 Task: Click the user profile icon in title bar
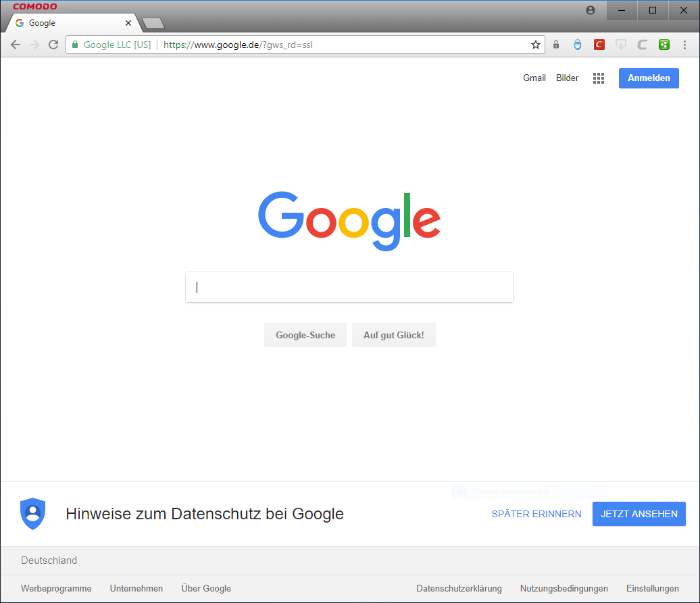(591, 10)
